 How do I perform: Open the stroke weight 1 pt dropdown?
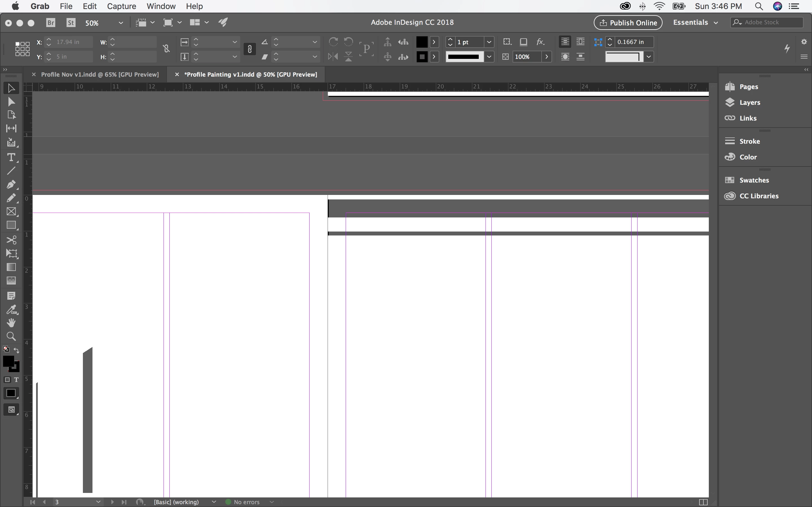coord(489,42)
